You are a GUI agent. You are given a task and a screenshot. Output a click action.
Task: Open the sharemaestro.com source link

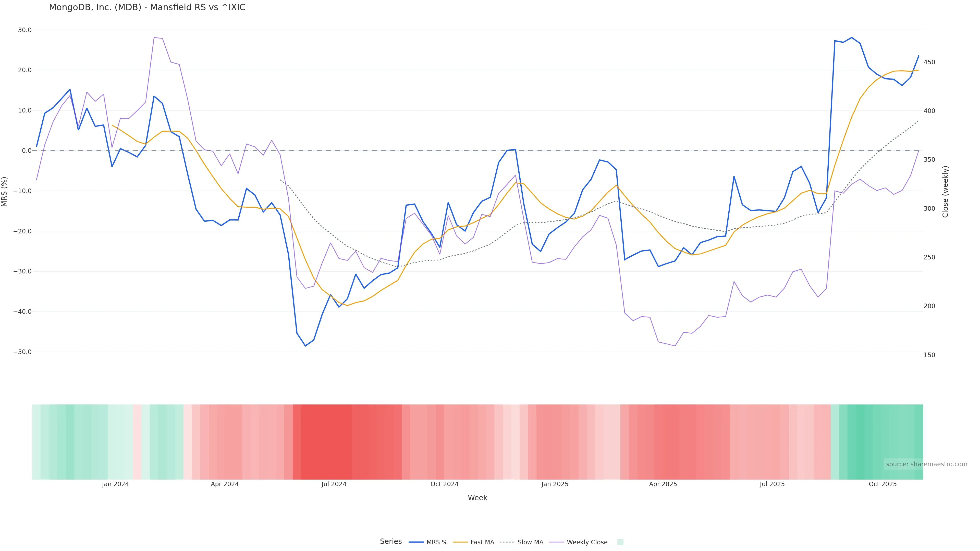click(926, 464)
